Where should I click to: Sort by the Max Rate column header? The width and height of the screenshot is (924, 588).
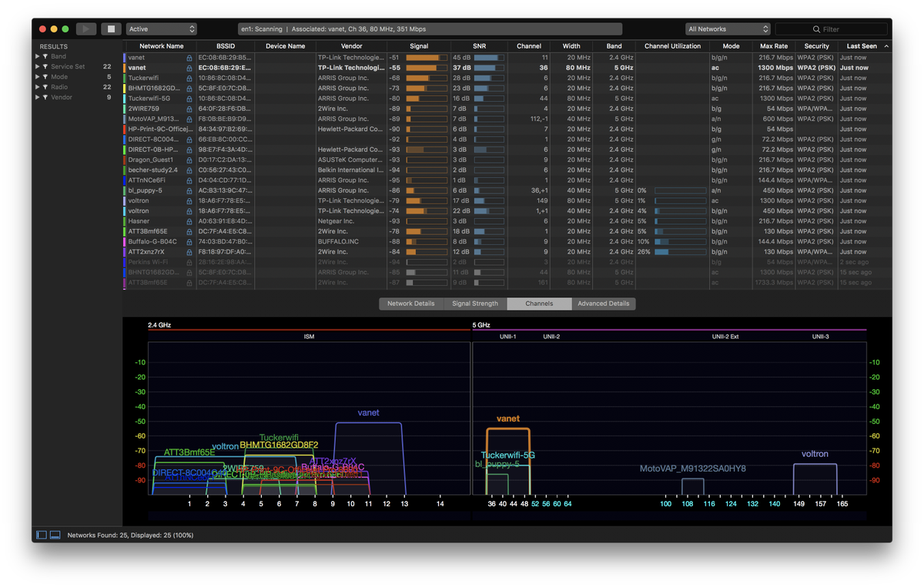pos(774,46)
